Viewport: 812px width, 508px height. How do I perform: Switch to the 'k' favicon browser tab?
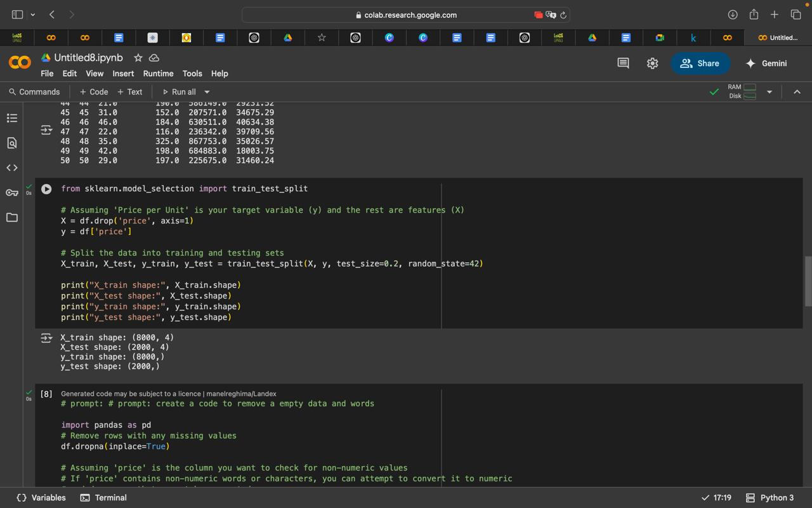pos(693,38)
